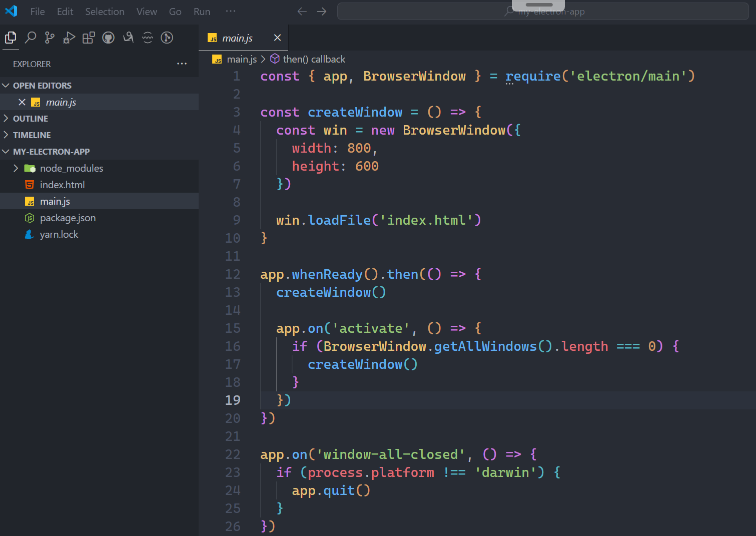The width and height of the screenshot is (756, 536).
Task: Expand the Outline section
Action: point(6,119)
